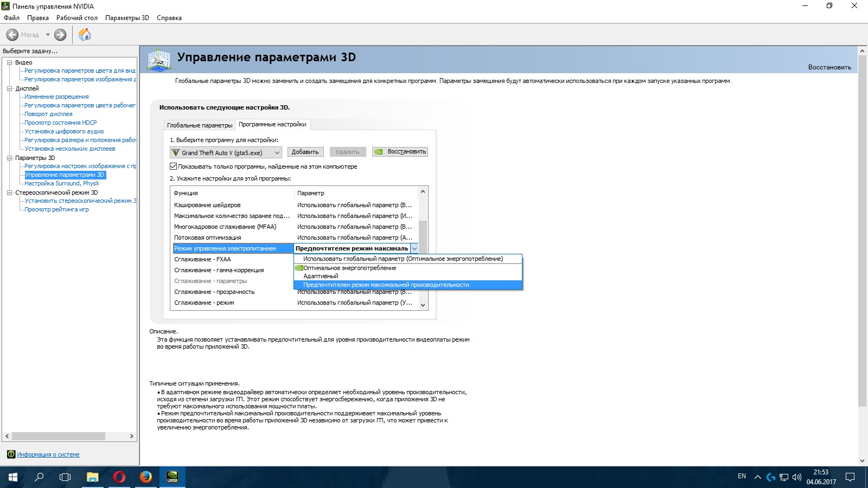Open Просмотр состояния HDCP task

[x=61, y=123]
